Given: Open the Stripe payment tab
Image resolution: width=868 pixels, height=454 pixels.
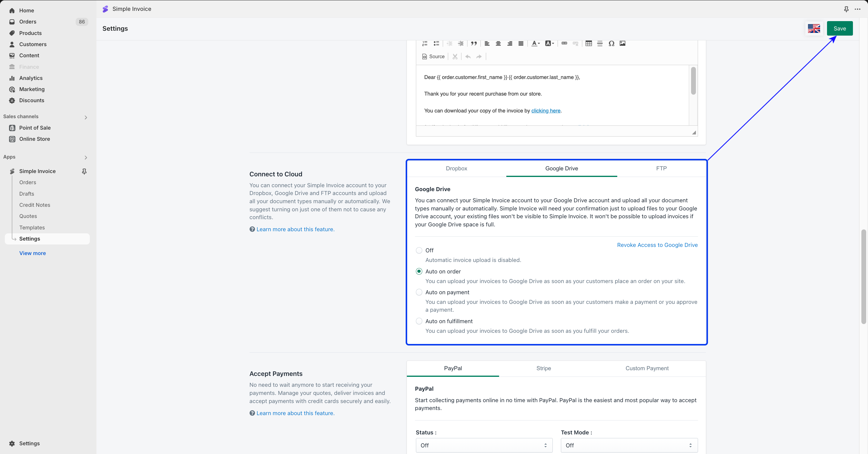Looking at the screenshot, I should [543, 368].
